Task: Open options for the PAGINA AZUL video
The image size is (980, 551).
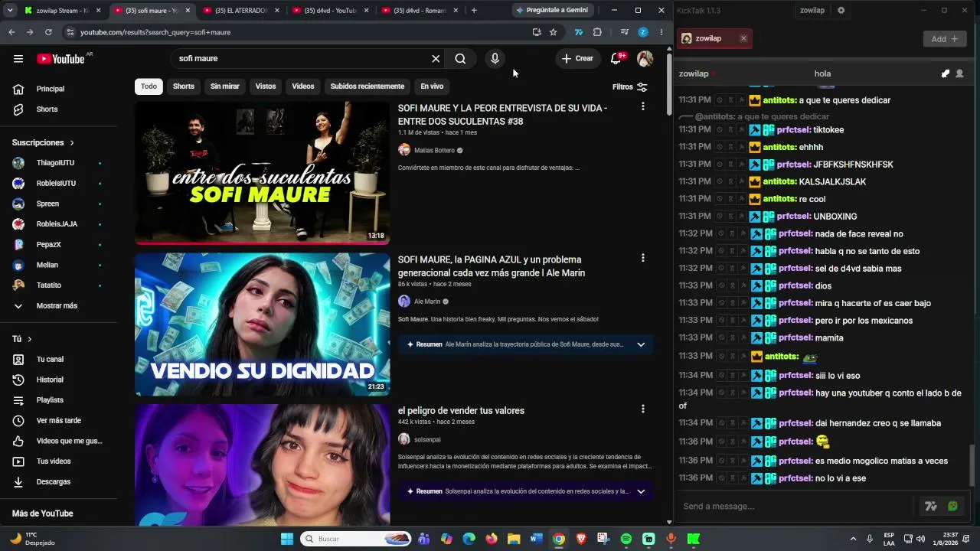Action: point(642,258)
